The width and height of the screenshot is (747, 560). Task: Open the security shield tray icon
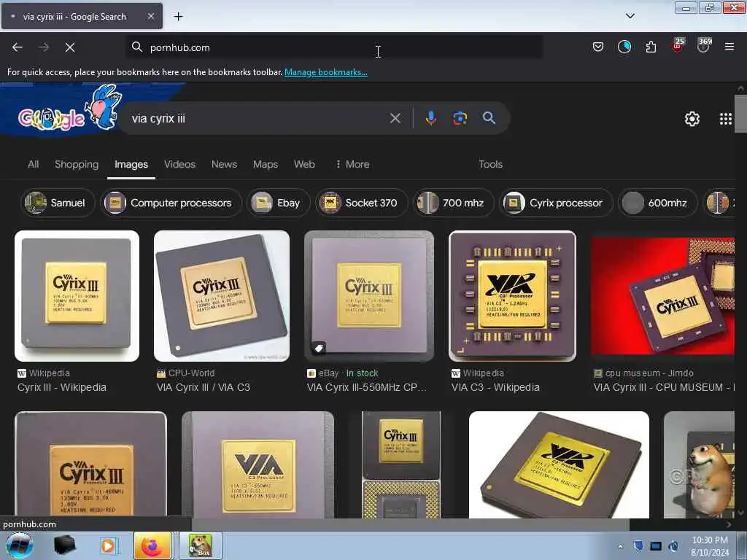tap(638, 546)
